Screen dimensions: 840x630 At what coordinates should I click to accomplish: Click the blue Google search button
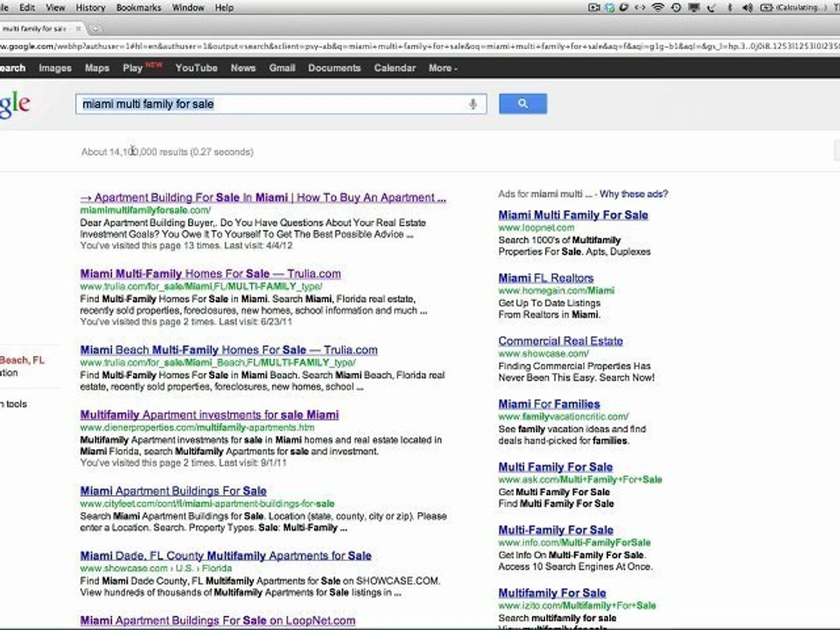pyautogui.click(x=523, y=103)
